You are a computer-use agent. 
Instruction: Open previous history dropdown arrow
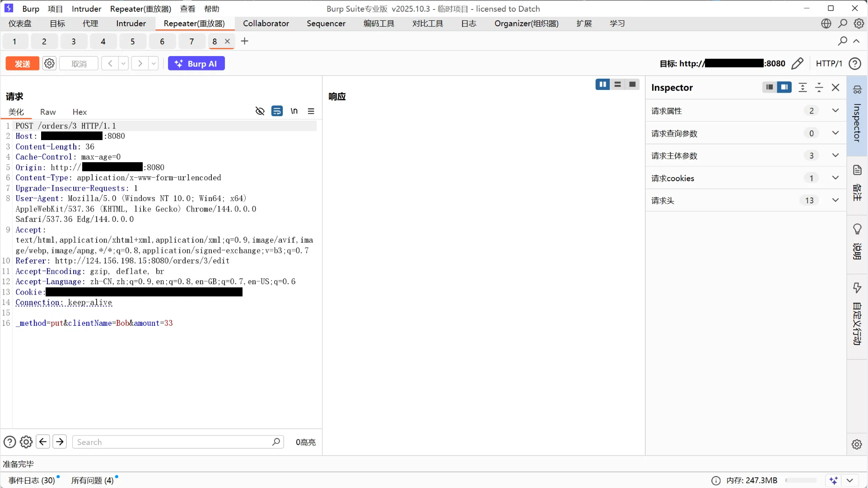click(x=123, y=64)
